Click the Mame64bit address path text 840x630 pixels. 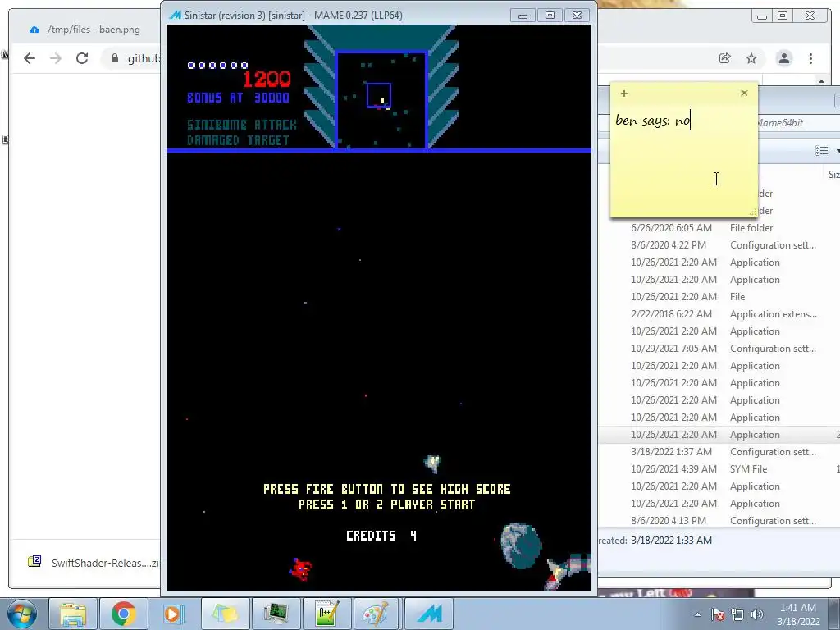(780, 123)
